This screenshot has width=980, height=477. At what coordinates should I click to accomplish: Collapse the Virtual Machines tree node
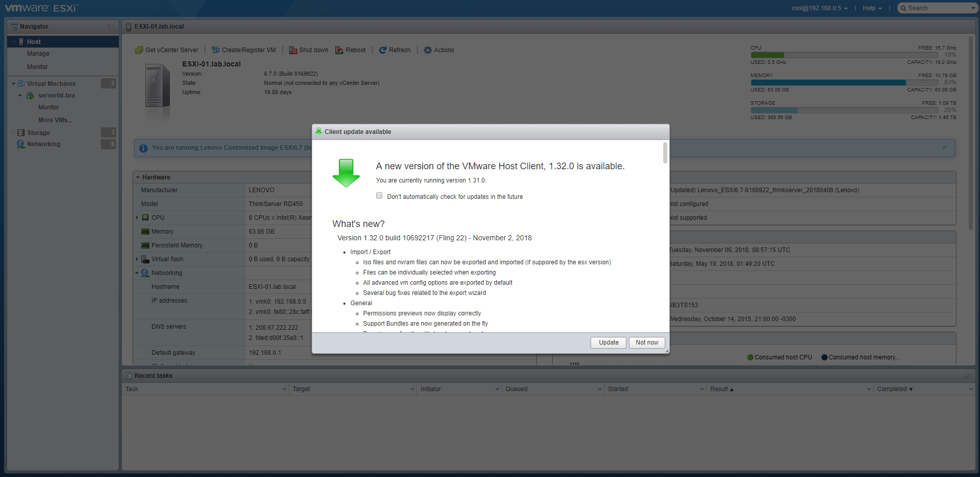[x=13, y=84]
